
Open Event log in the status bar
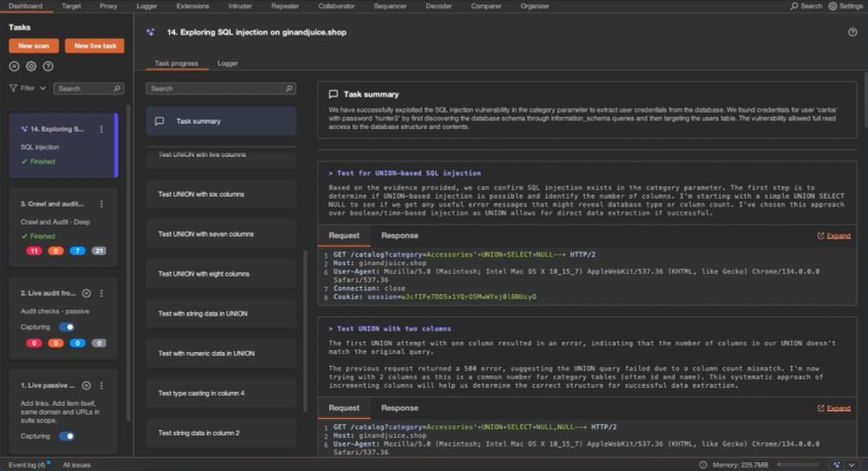[x=27, y=465]
